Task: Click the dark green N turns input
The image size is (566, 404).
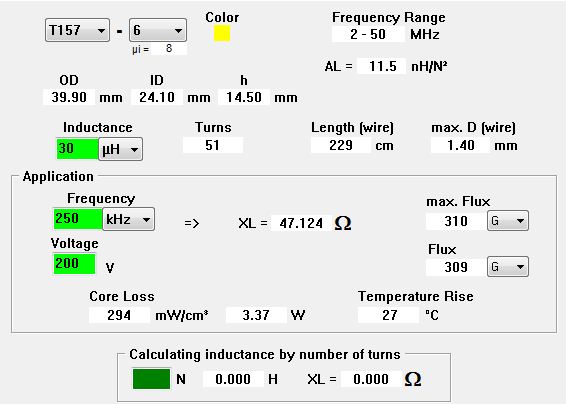Action: click(151, 379)
